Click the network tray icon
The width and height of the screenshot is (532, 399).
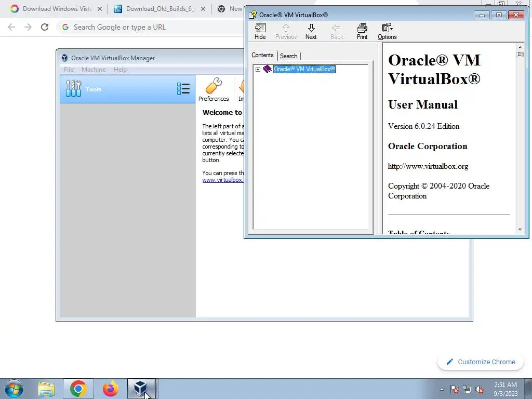[467, 389]
